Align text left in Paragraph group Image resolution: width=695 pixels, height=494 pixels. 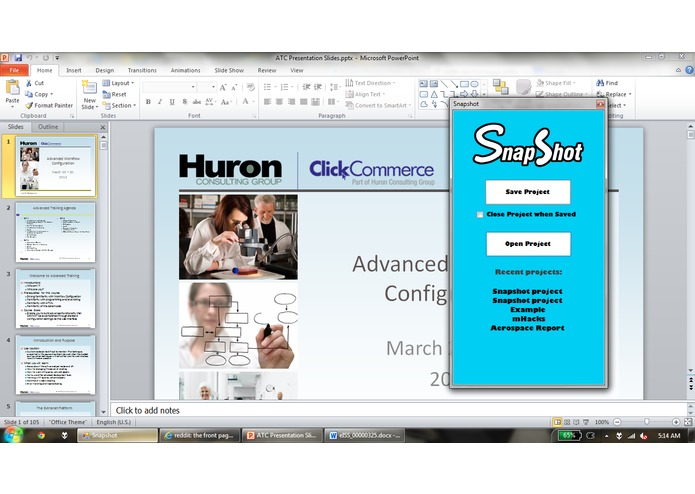click(x=267, y=102)
